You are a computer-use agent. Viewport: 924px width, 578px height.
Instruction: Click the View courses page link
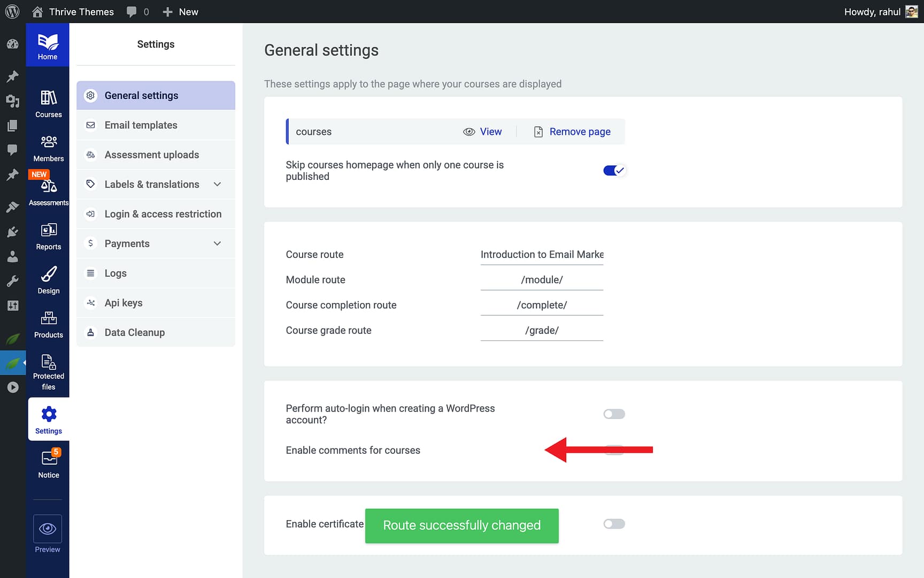click(483, 132)
